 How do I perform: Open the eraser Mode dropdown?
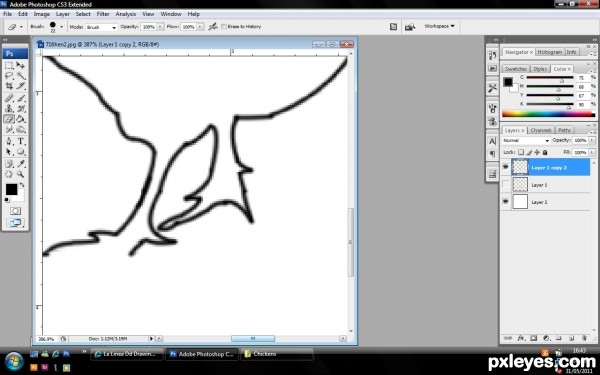(x=101, y=27)
